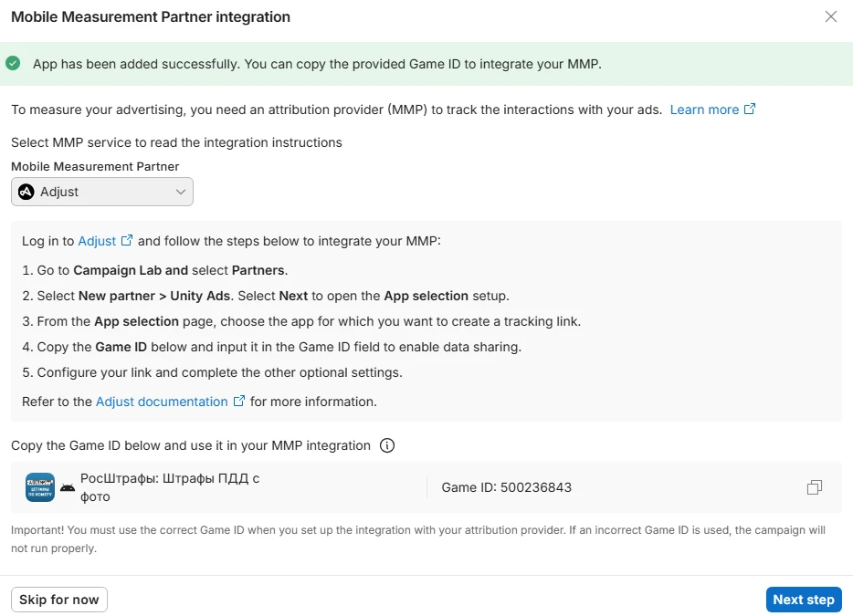Viewport: 853px width, 616px height.
Task: Click Skip for now button
Action: tap(59, 600)
